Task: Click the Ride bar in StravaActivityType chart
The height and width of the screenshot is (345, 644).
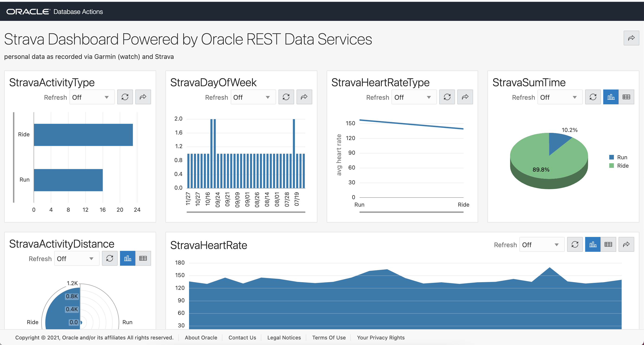Action: click(x=83, y=135)
